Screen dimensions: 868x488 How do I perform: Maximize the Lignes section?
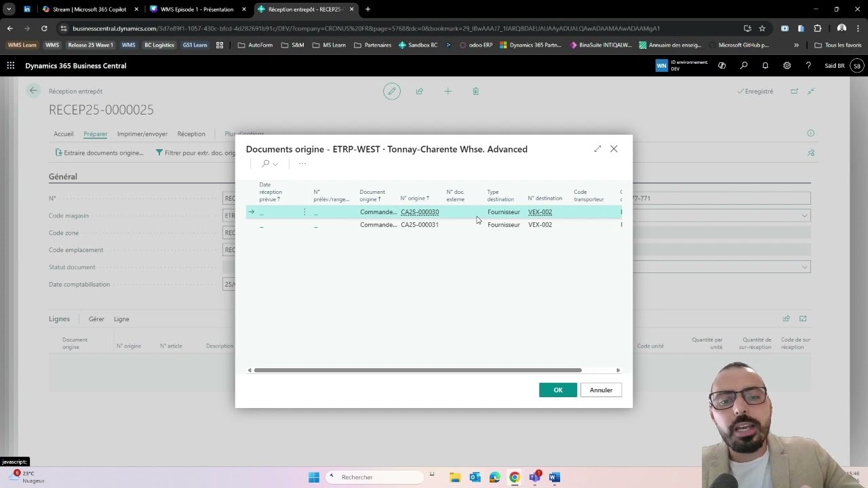803,319
